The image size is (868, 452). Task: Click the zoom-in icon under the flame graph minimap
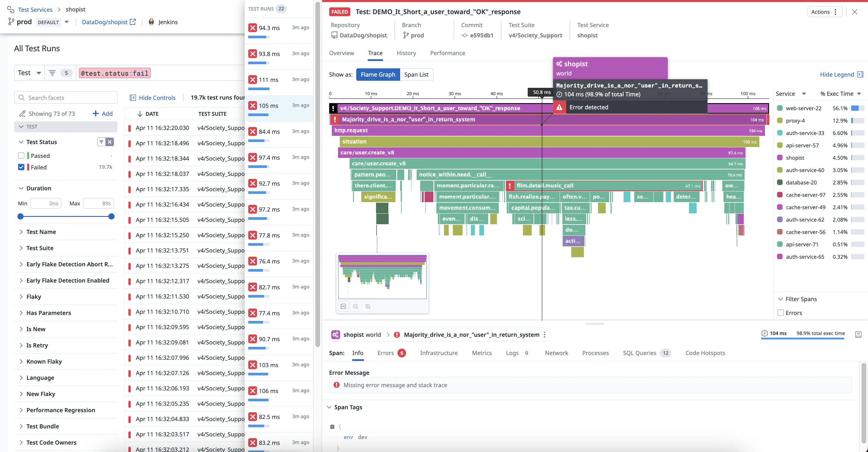click(368, 306)
